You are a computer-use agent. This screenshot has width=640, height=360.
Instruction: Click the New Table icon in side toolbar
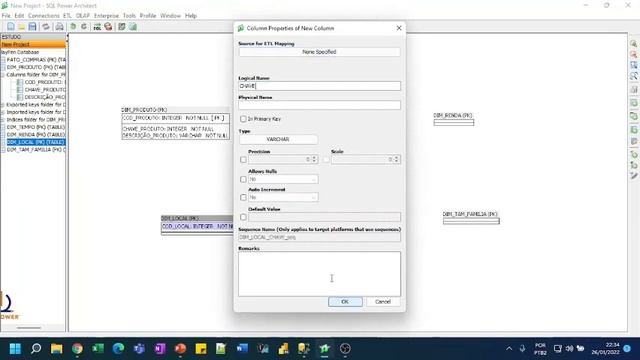click(633, 103)
